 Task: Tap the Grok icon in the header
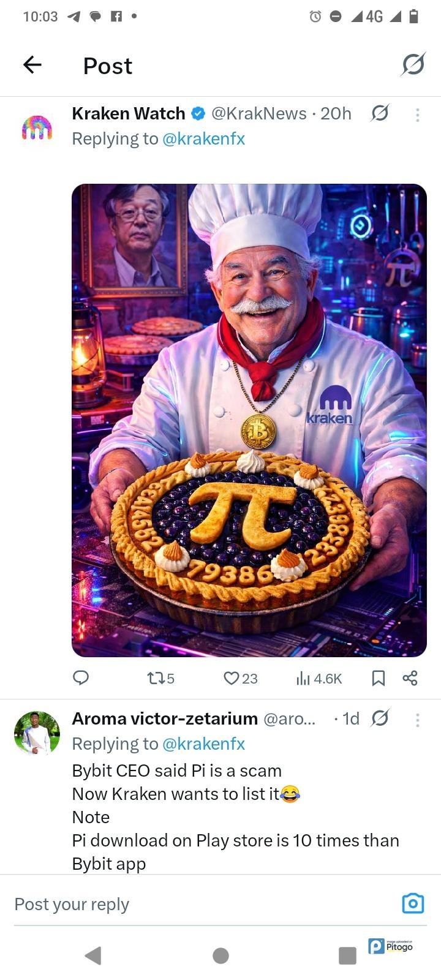pos(413,64)
